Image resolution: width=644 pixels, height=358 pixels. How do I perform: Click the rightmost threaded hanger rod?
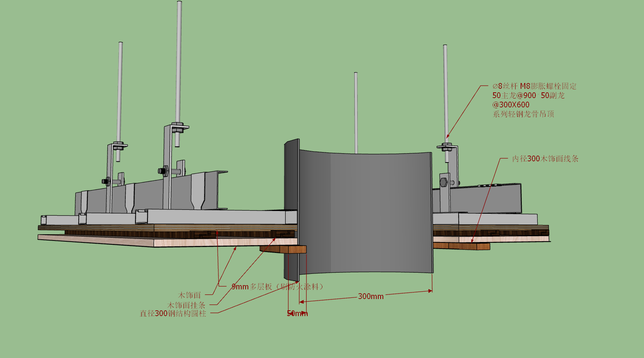pyautogui.click(x=446, y=103)
